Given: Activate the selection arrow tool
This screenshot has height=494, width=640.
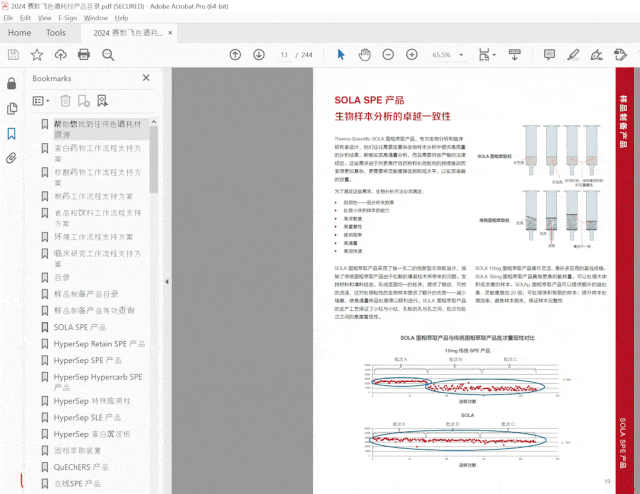Looking at the screenshot, I should [x=341, y=55].
